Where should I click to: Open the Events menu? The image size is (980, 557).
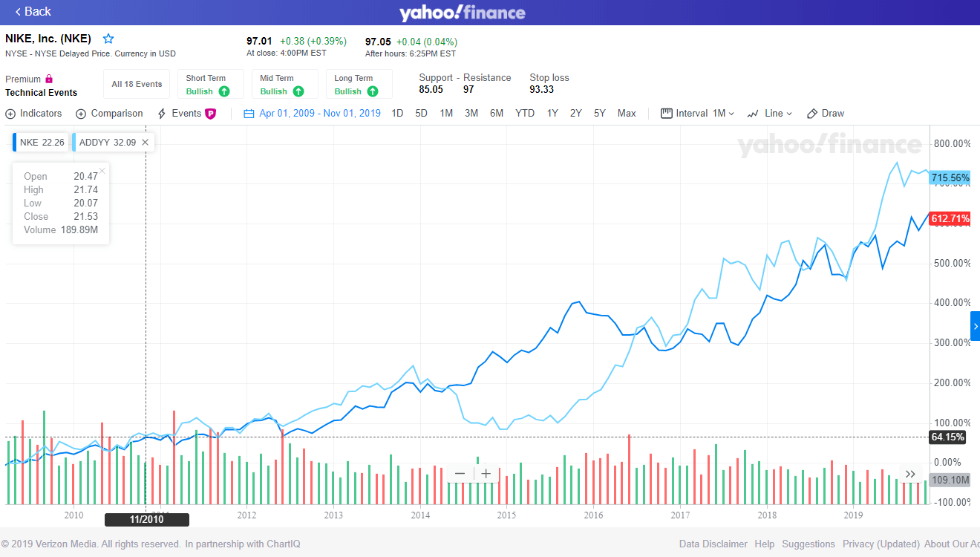[180, 114]
